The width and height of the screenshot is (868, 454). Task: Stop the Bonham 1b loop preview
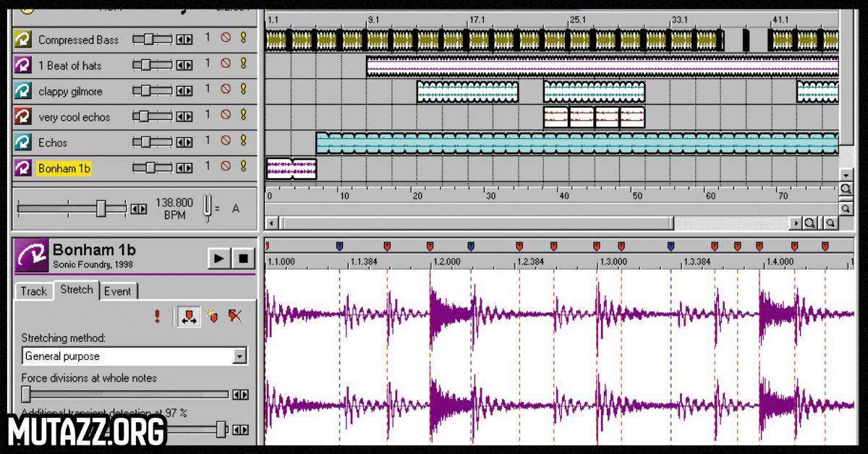click(x=243, y=258)
